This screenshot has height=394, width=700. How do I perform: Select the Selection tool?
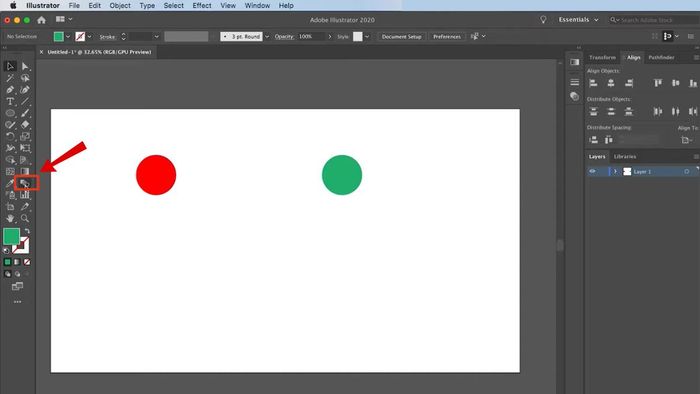tap(10, 66)
